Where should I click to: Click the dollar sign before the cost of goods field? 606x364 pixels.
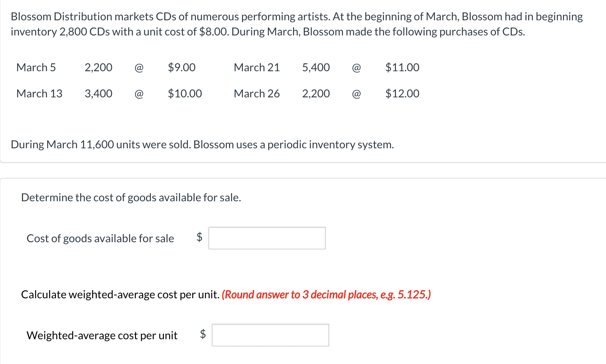tap(199, 237)
